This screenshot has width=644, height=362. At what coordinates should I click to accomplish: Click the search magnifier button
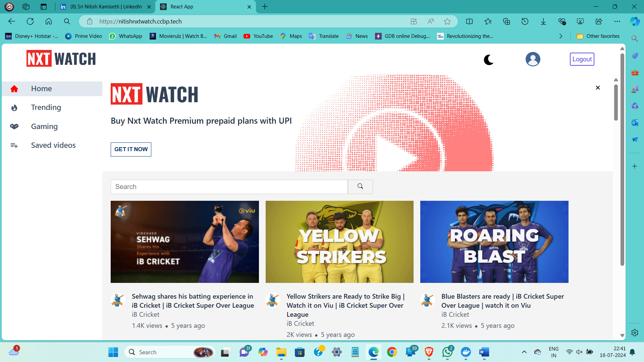360,187
